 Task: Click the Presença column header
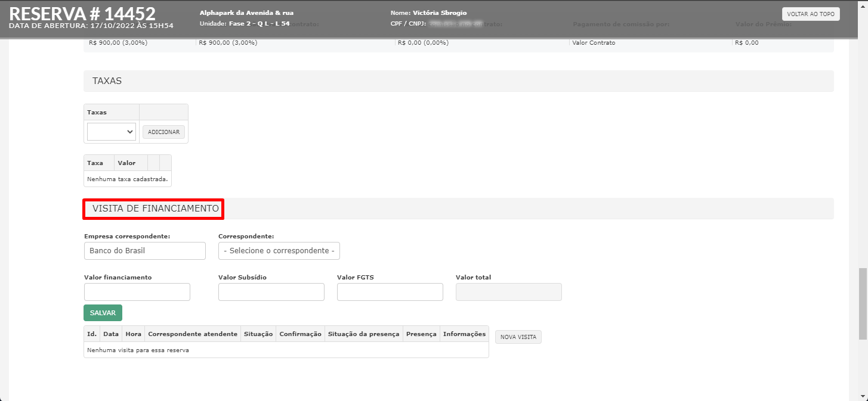pyautogui.click(x=421, y=334)
